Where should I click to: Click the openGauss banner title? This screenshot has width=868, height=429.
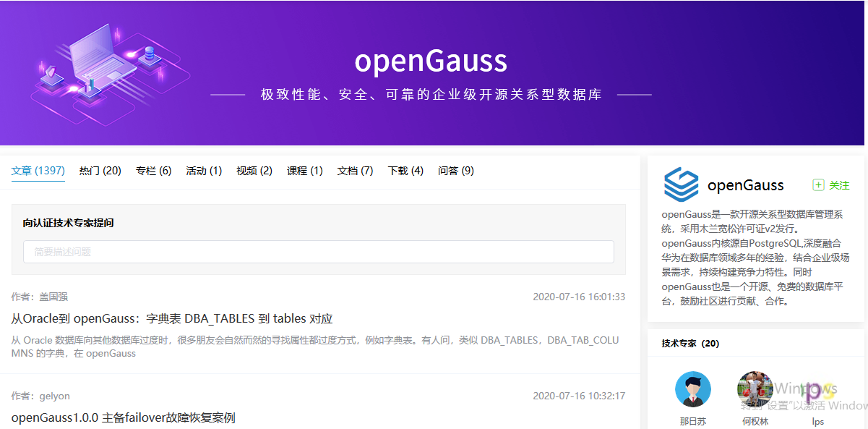pos(431,61)
